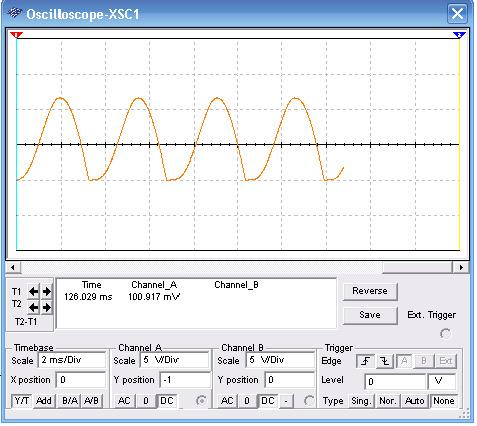
Task: Click the red T1 cursor marker
Action: point(16,35)
